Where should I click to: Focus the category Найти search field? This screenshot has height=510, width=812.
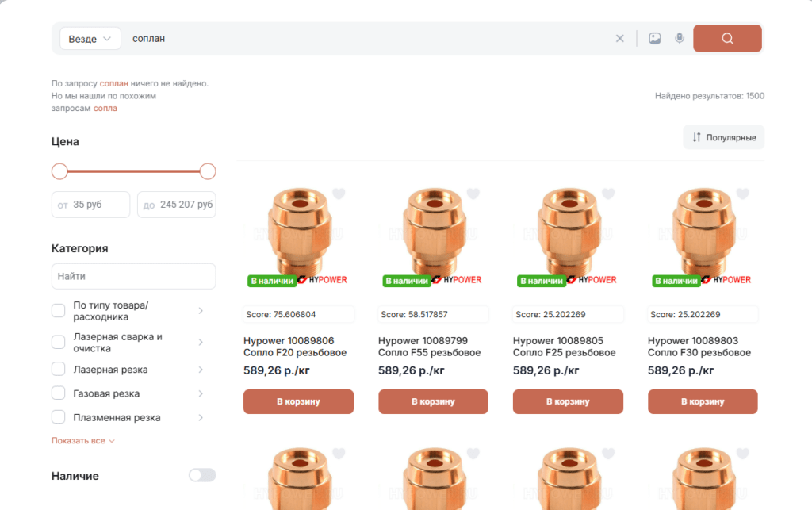pos(133,276)
